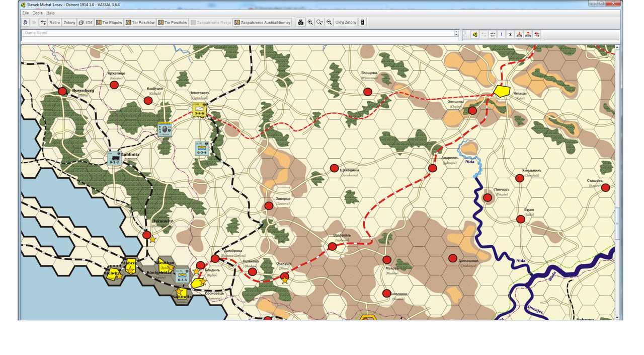Click the red city dot at Staszów

click(605, 187)
